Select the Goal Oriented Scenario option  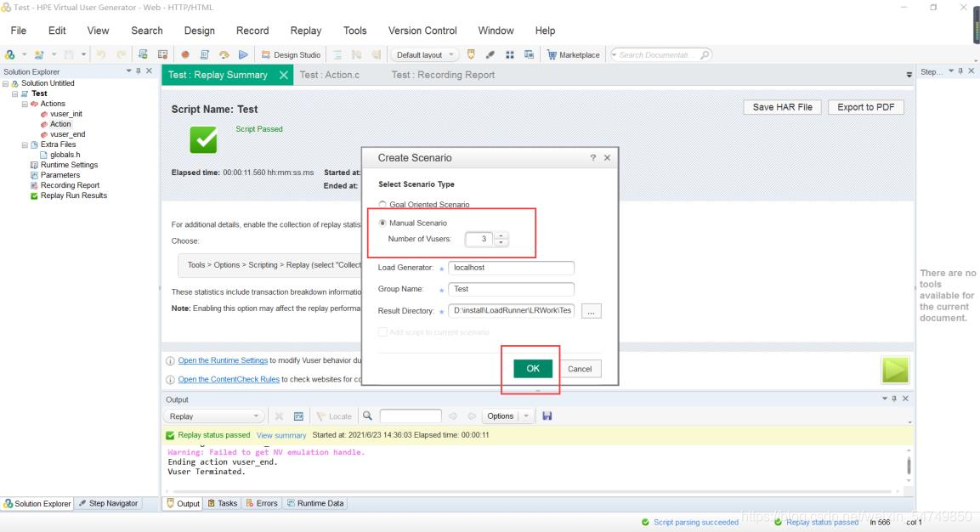[x=382, y=205]
